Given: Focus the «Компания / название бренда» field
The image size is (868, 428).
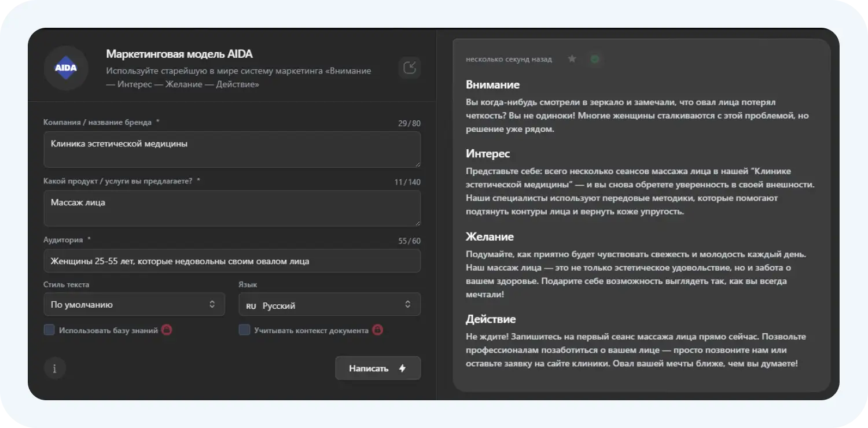Looking at the screenshot, I should pyautogui.click(x=231, y=149).
